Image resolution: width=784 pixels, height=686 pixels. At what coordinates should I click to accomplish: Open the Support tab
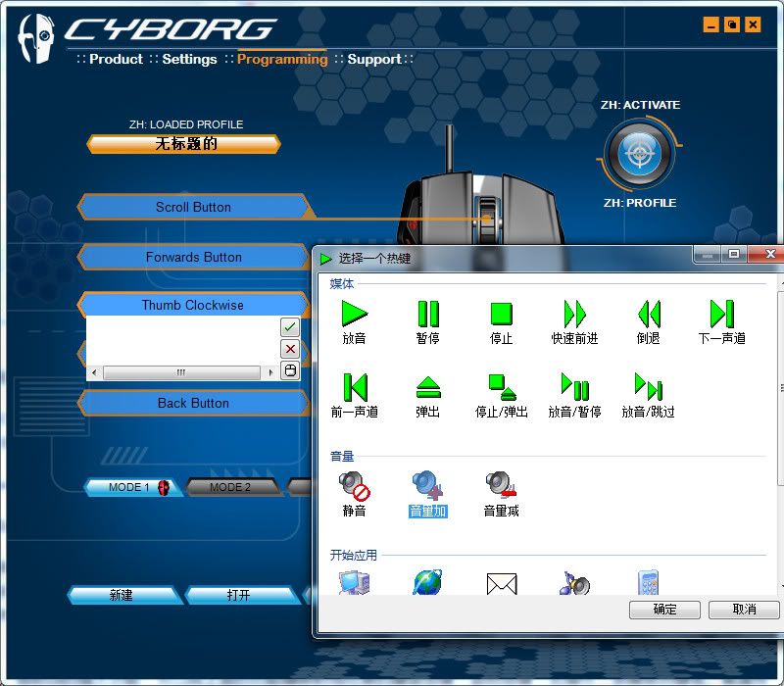point(373,59)
